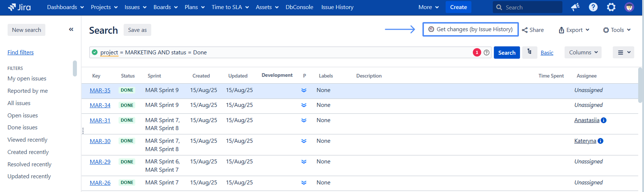Open the Dashboards menu
Image resolution: width=644 pixels, height=192 pixels.
(65, 7)
